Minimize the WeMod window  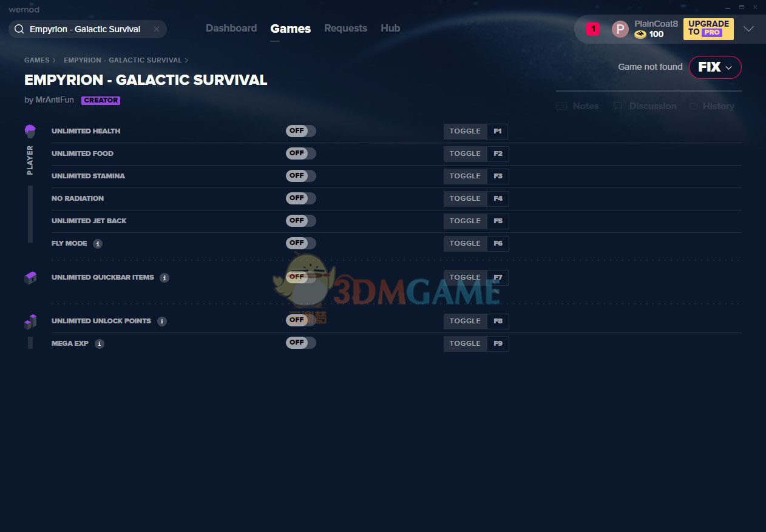click(x=728, y=7)
